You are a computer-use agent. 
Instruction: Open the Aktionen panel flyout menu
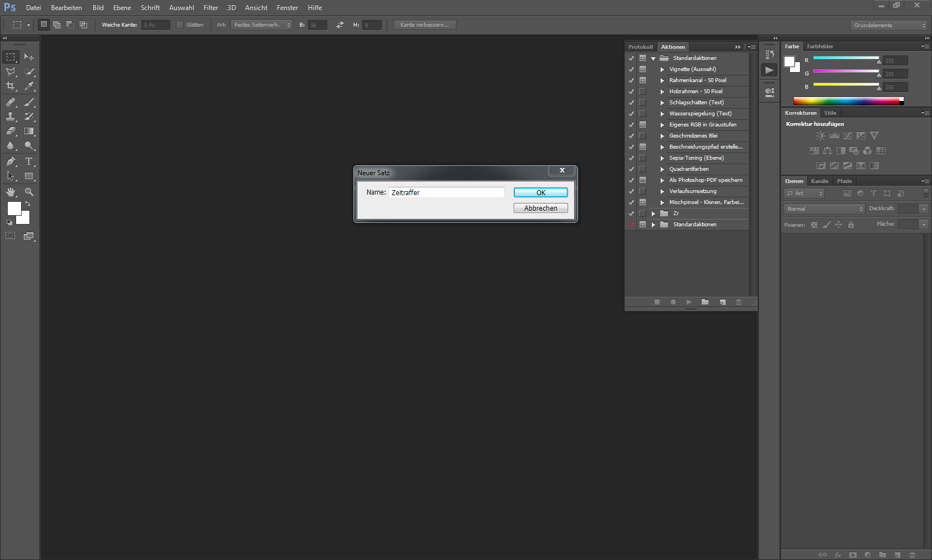(x=752, y=47)
